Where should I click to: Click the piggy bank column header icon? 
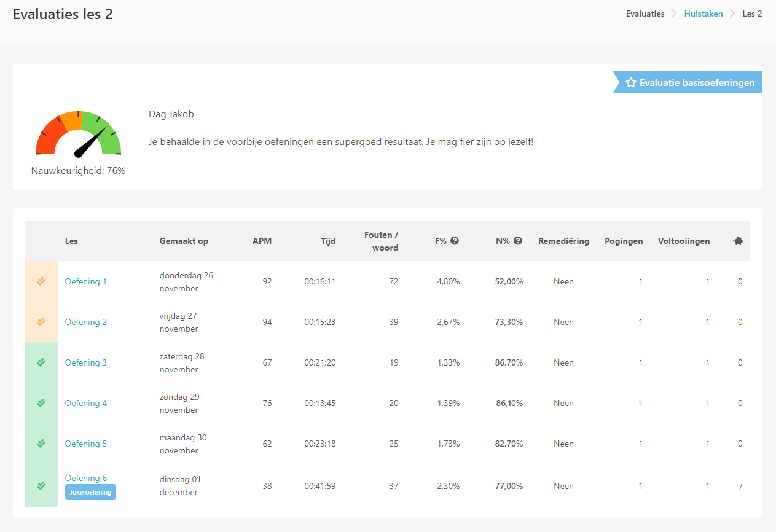(738, 241)
